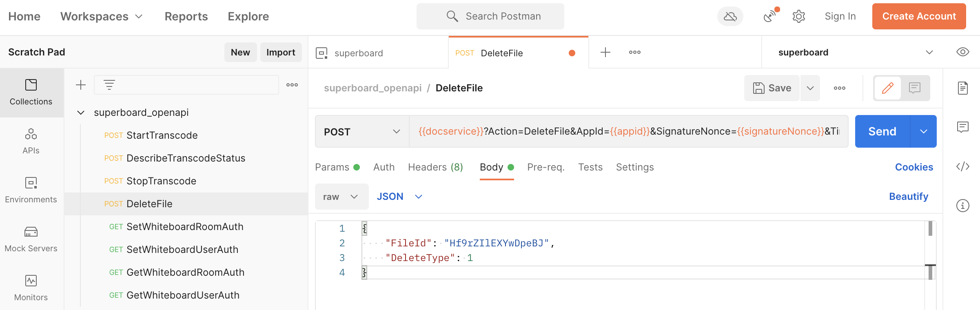The image size is (980, 310).
Task: Switch to comment mode icon
Action: pos(915,88)
